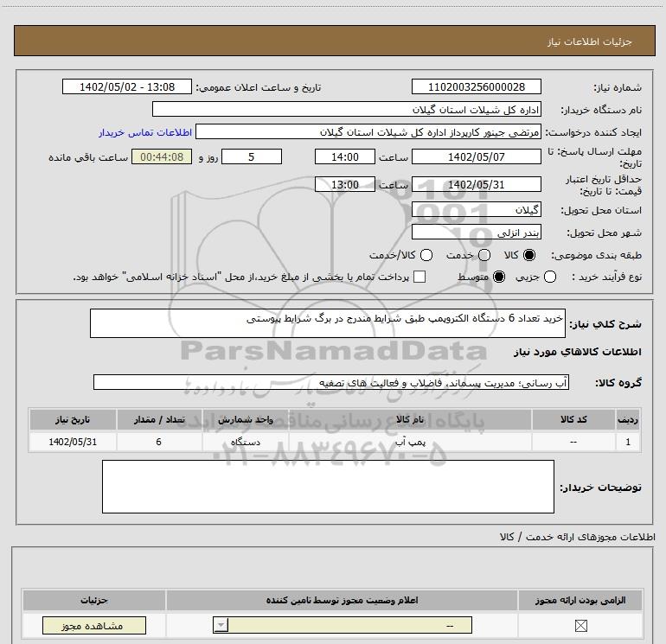Select the متوسط purchase type radio

499,277
